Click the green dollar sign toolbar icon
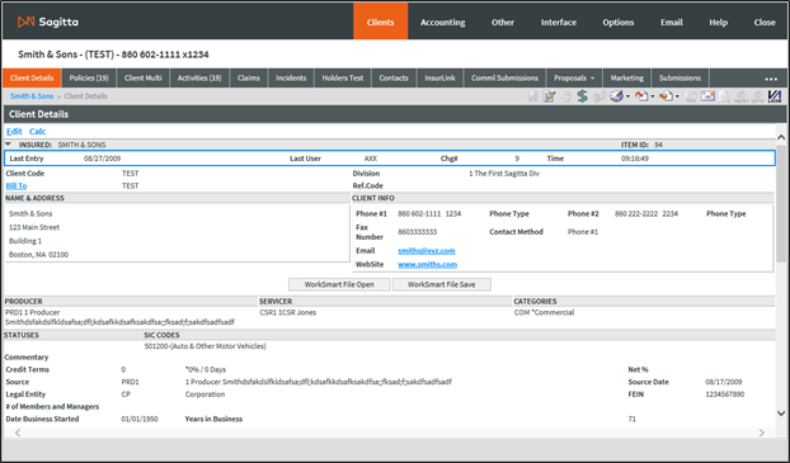 (582, 96)
